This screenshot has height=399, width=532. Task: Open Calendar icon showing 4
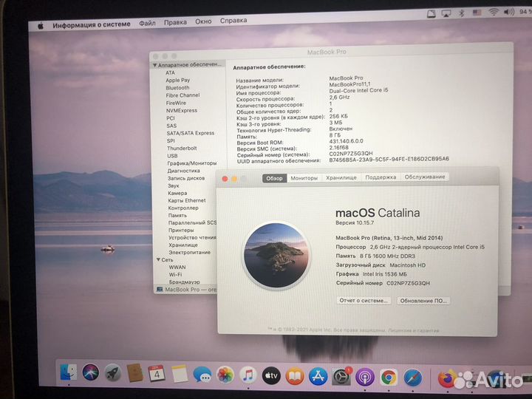157,374
